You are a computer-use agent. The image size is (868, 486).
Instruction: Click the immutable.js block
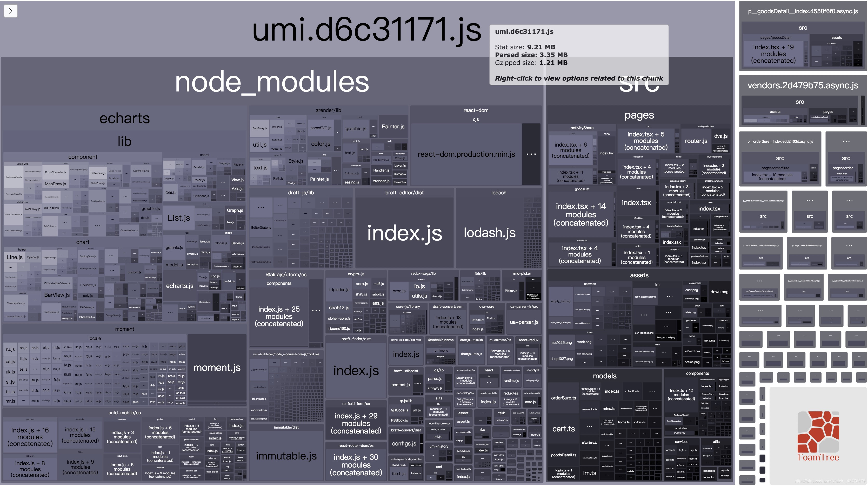click(286, 456)
